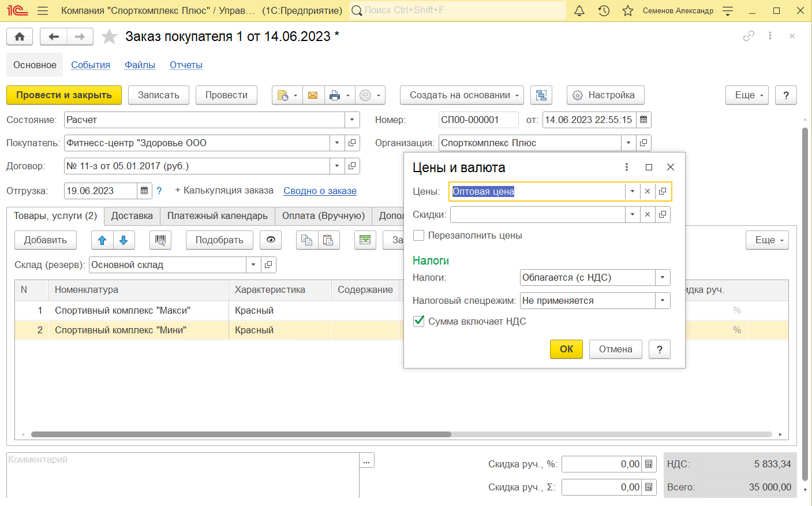Switch to the Файлы tab
812x506 pixels.
click(140, 65)
